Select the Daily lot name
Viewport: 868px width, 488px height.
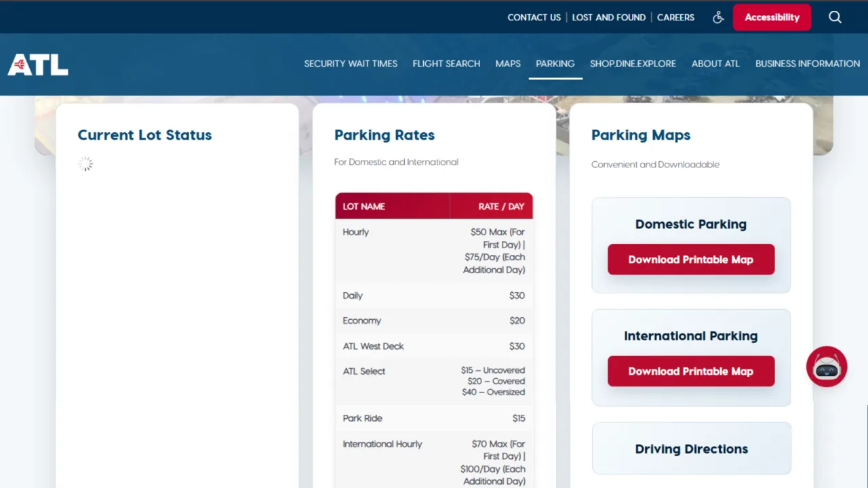click(353, 296)
